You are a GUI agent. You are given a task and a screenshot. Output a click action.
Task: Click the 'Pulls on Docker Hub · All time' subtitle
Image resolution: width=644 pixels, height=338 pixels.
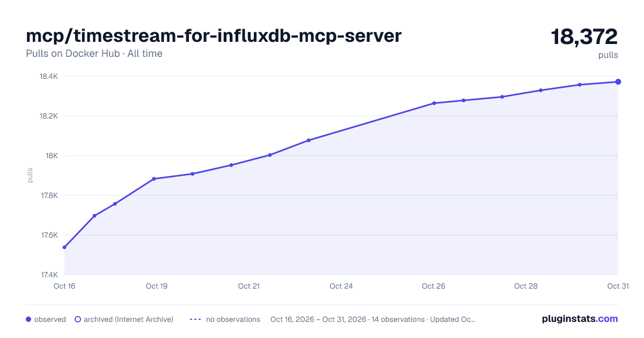94,54
